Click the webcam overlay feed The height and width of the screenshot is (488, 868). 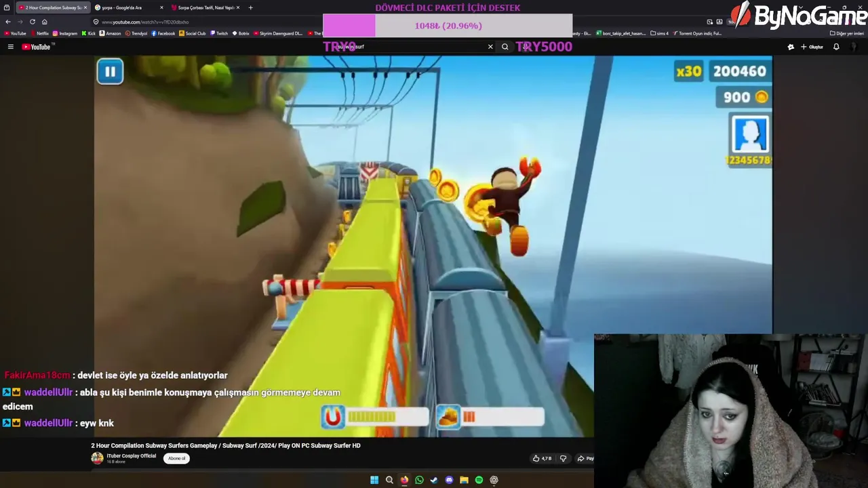[730, 411]
